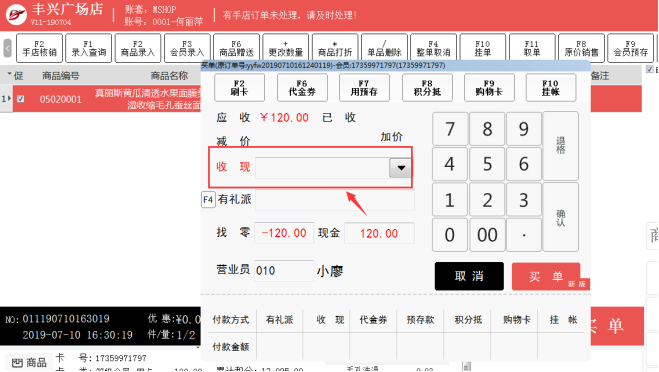
Task: Click the 有礼派 payment table header
Action: tap(279, 320)
